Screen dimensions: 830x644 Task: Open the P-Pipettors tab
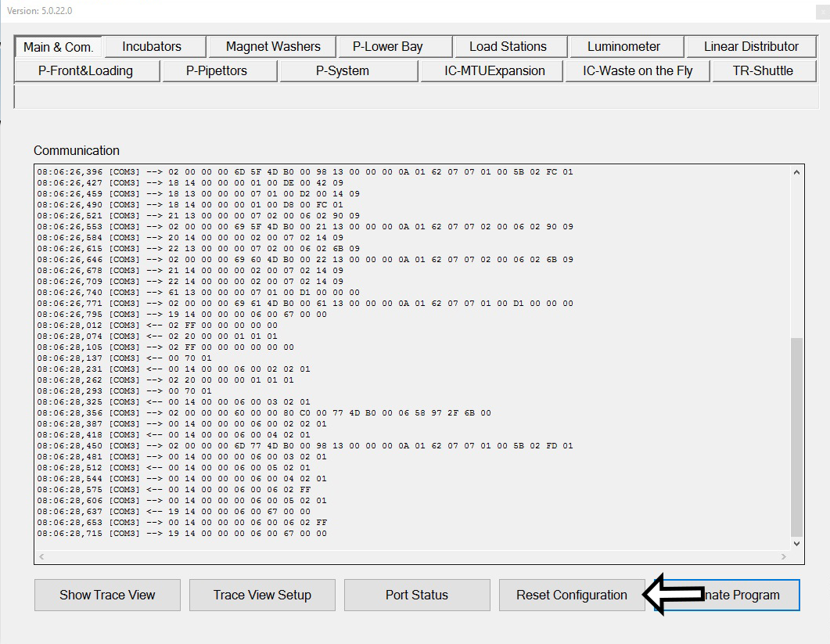click(x=217, y=71)
